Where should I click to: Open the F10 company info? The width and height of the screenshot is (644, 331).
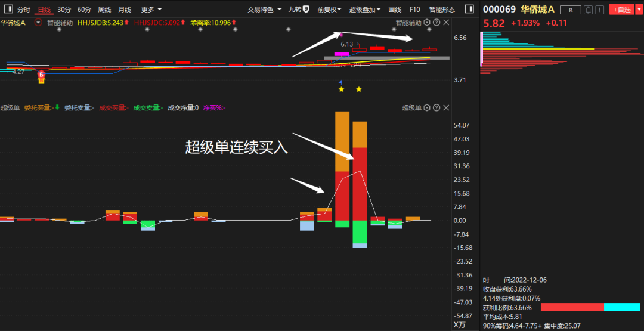[x=415, y=10]
